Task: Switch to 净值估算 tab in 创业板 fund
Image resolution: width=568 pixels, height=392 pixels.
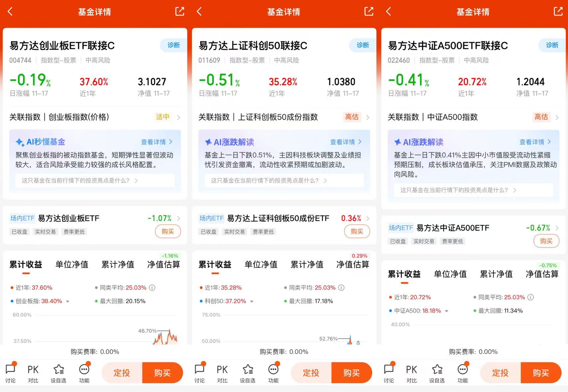Action: (x=164, y=265)
